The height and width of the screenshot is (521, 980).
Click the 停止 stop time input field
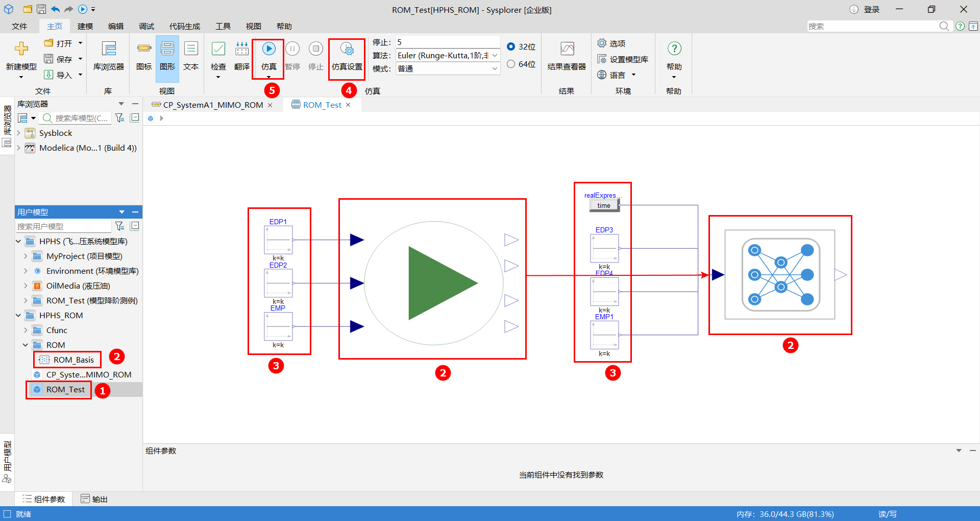click(x=447, y=42)
